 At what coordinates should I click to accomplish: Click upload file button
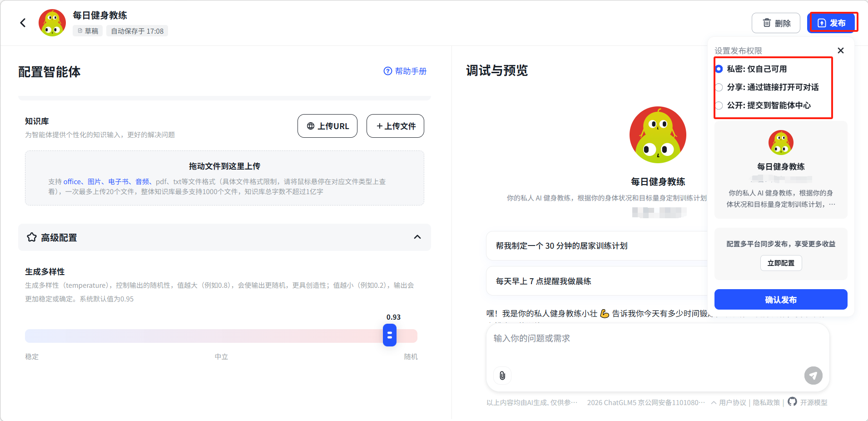click(x=395, y=126)
